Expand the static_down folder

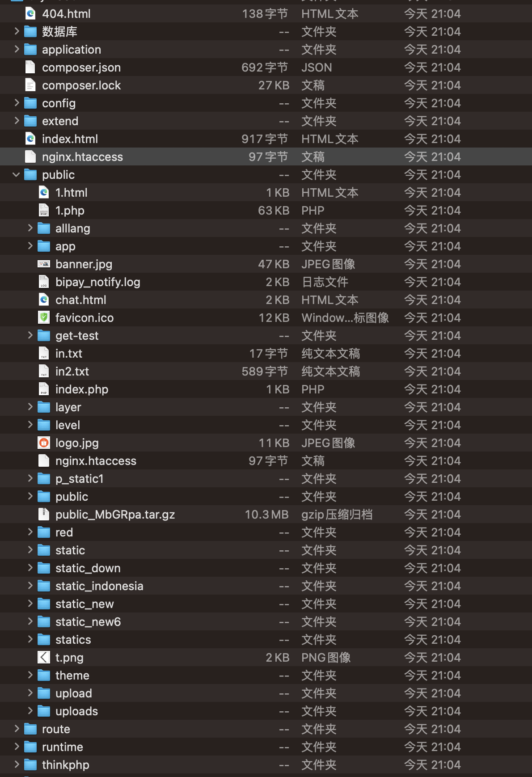click(30, 568)
